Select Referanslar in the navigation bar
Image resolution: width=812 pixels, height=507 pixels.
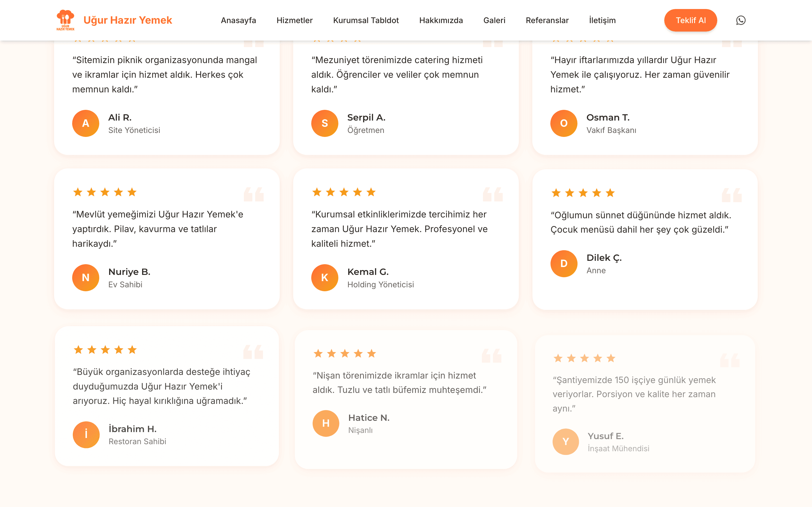pyautogui.click(x=547, y=21)
